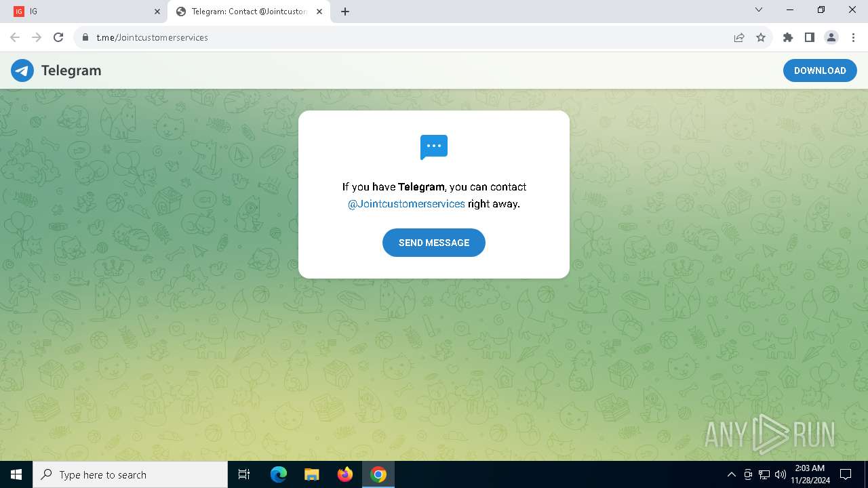Go back with the browser back arrow
This screenshot has height=488, width=868.
15,37
